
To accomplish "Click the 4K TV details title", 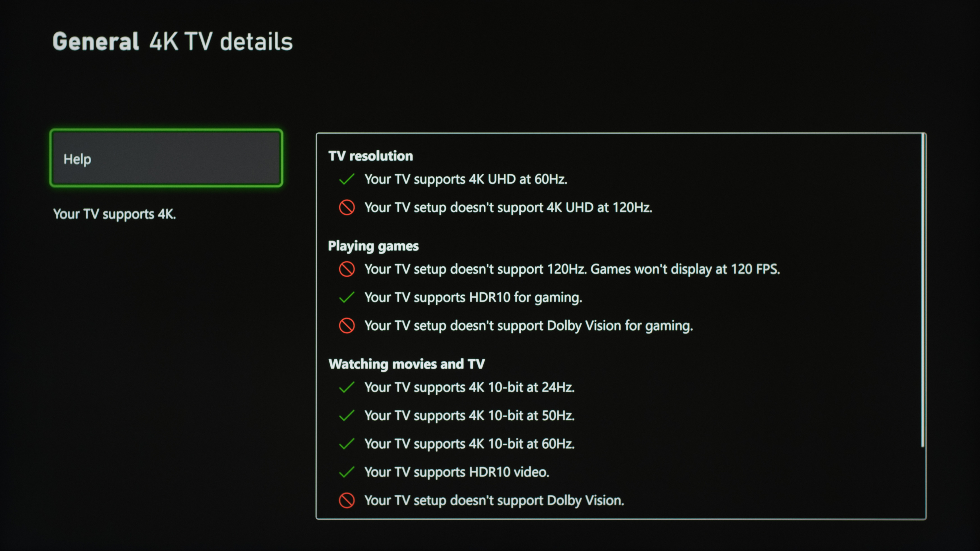I will (x=221, y=41).
